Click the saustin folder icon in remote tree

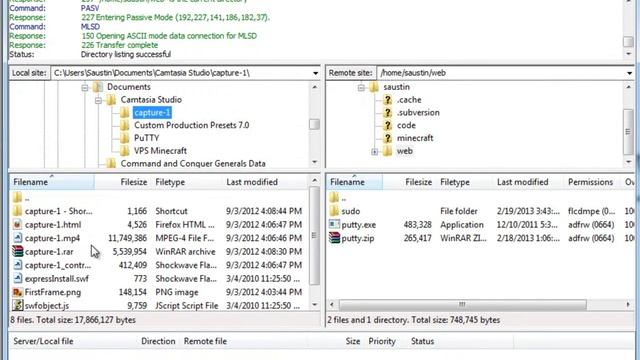374,87
